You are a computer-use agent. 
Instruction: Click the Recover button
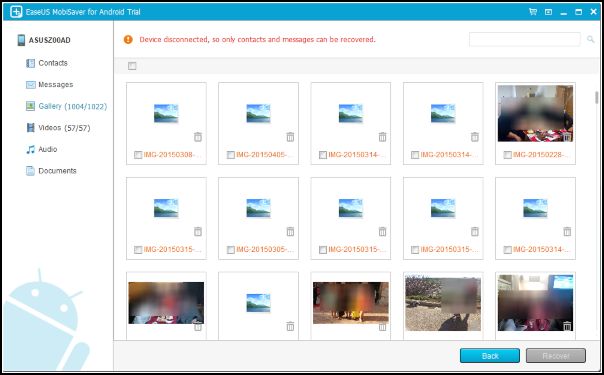[x=556, y=356]
